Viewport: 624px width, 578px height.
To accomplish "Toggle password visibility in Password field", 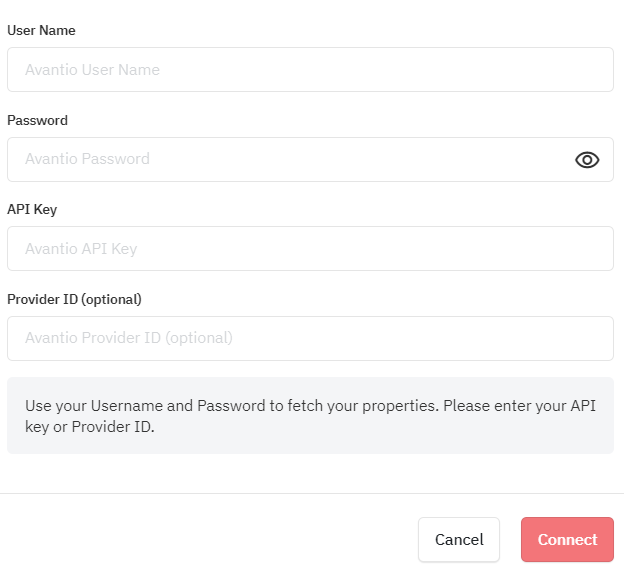I will tap(587, 160).
